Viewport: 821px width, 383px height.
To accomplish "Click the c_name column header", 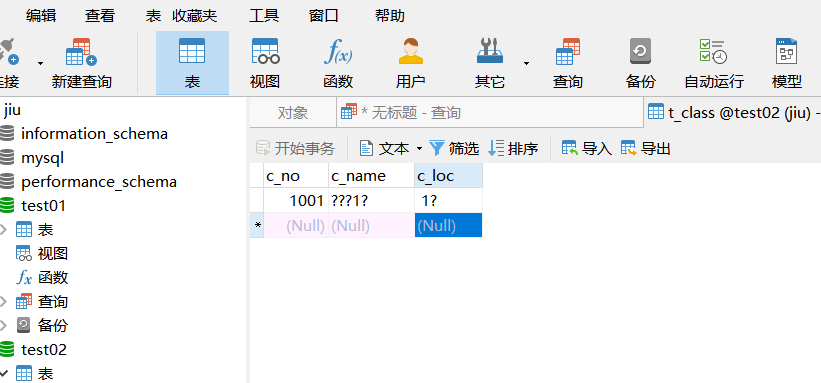I will (371, 176).
